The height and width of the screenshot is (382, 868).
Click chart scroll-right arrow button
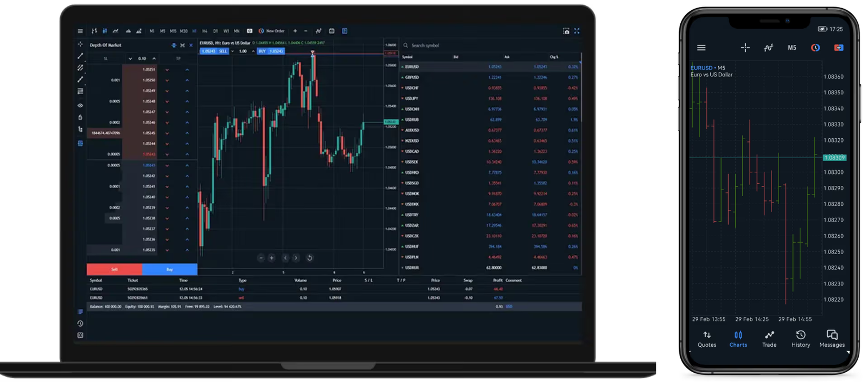click(296, 258)
